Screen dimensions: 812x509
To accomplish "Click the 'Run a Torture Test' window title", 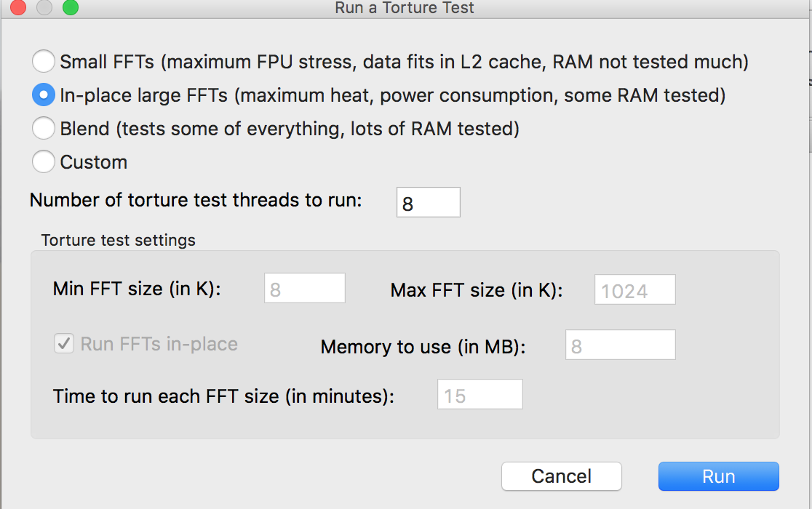I will [x=404, y=8].
